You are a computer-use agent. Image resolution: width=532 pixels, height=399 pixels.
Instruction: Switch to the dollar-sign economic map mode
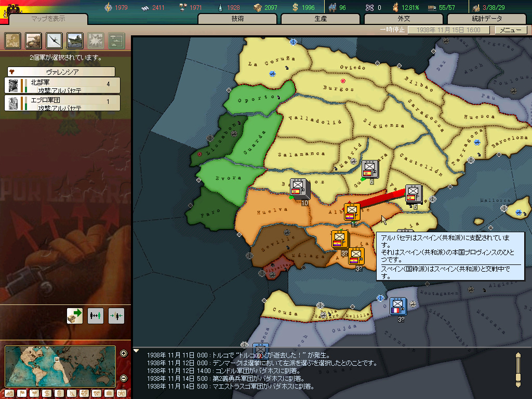pos(46,394)
